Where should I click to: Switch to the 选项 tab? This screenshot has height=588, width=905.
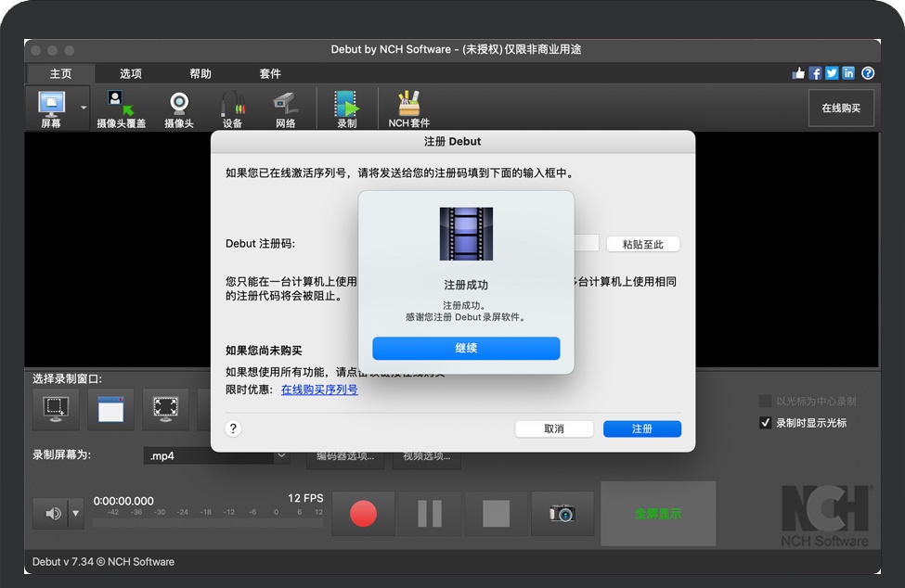[x=131, y=74]
